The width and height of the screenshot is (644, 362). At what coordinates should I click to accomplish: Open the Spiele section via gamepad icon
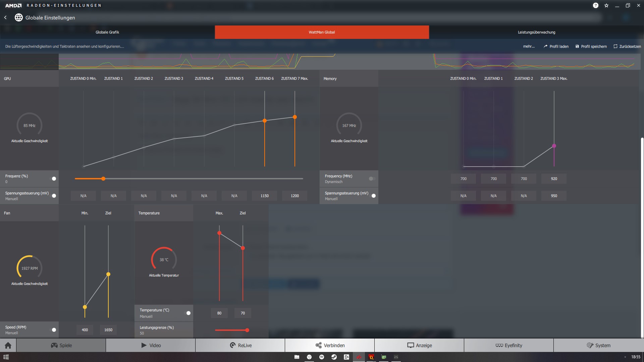54,345
